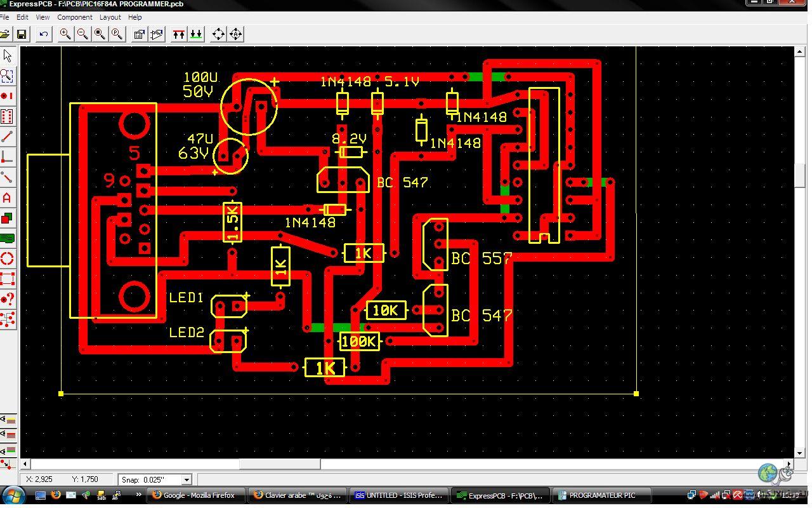This screenshot has height=508, width=812.
Task: Toggle snap-to-grid button at sidebar bottom
Action: [x=8, y=465]
